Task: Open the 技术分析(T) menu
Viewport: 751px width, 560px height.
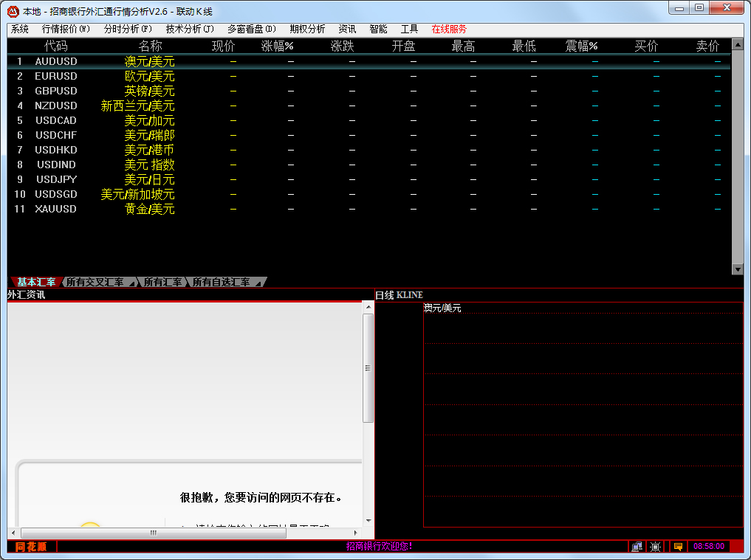Action: click(190, 30)
